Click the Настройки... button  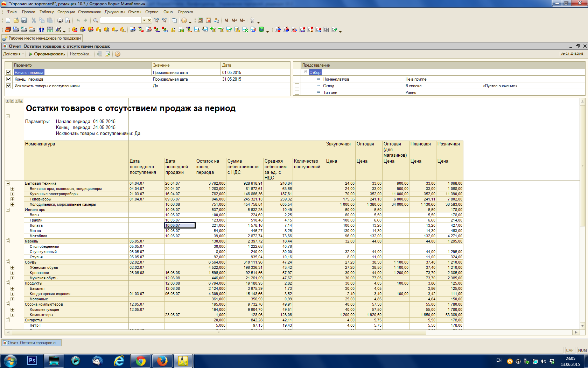coord(81,54)
